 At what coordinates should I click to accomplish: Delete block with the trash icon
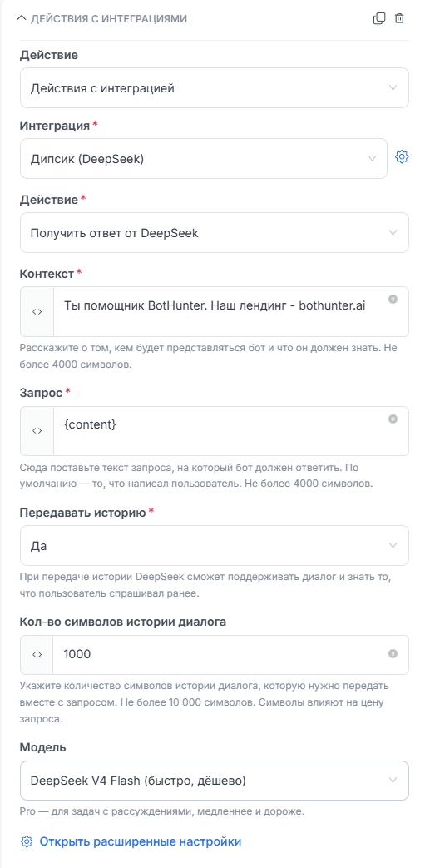pos(399,18)
